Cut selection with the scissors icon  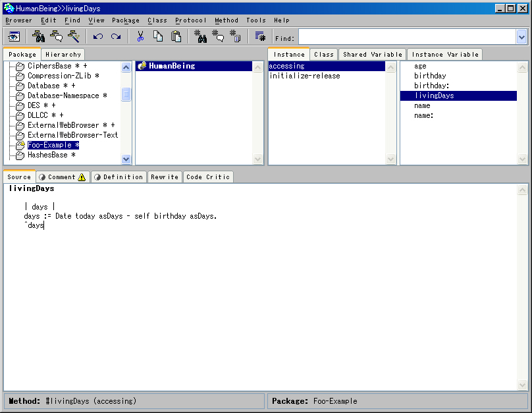(140, 36)
